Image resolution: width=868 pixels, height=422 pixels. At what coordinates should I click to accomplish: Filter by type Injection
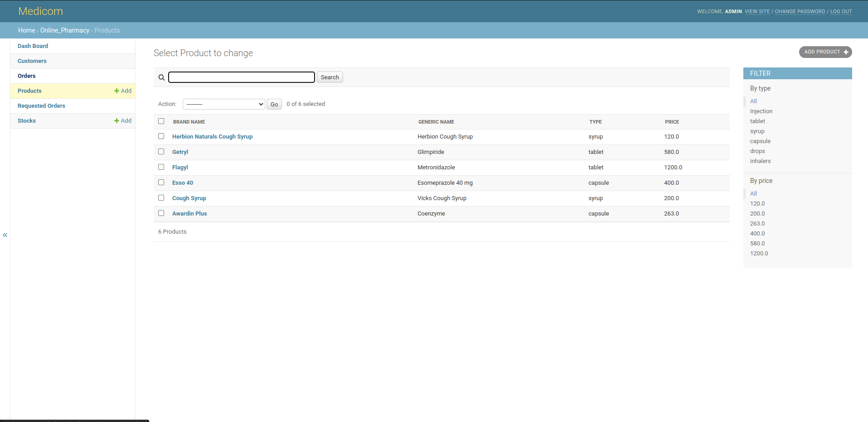click(761, 111)
